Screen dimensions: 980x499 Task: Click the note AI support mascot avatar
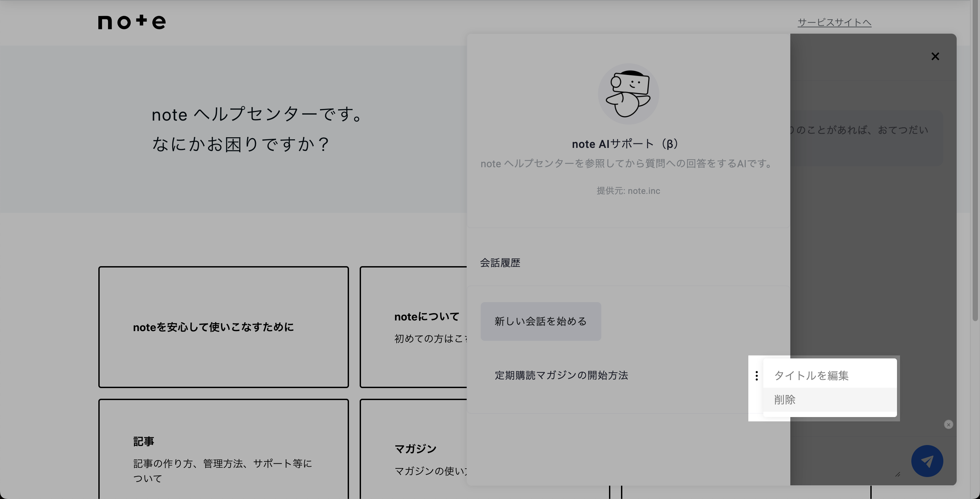point(628,94)
